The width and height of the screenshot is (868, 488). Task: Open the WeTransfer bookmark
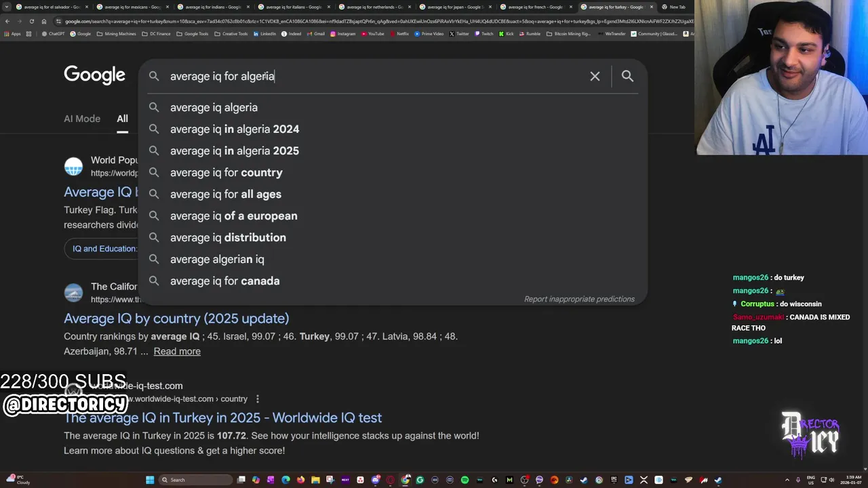612,34
